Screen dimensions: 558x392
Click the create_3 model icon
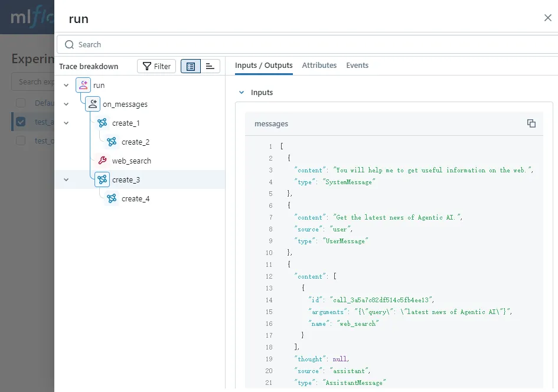102,179
